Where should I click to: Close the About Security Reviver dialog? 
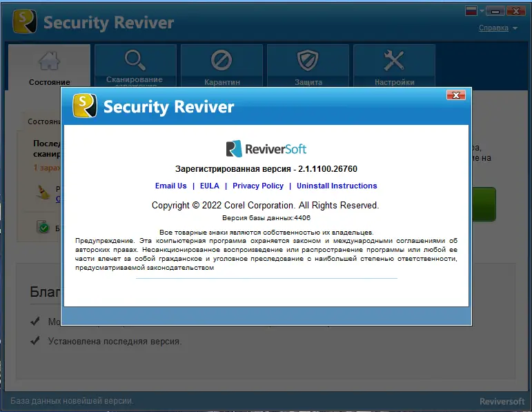point(455,95)
